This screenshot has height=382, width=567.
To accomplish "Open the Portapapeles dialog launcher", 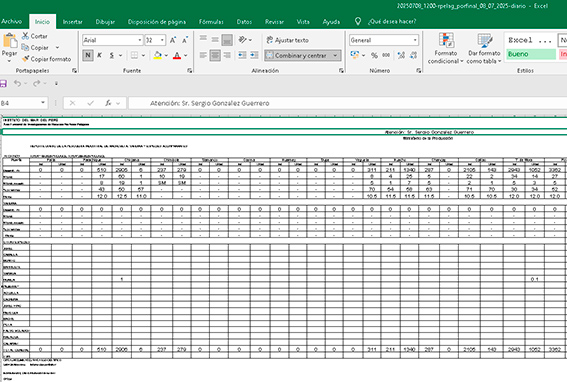I will (x=74, y=71).
